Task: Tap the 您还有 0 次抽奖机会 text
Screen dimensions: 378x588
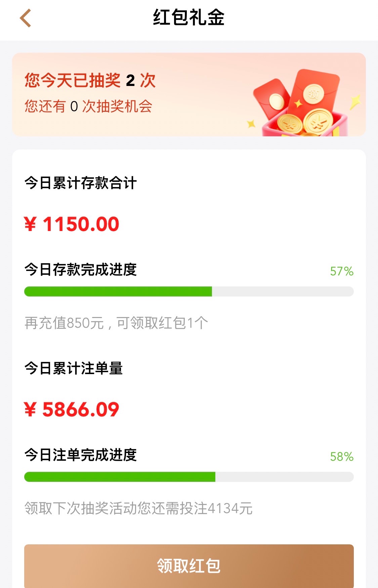Action: [88, 106]
